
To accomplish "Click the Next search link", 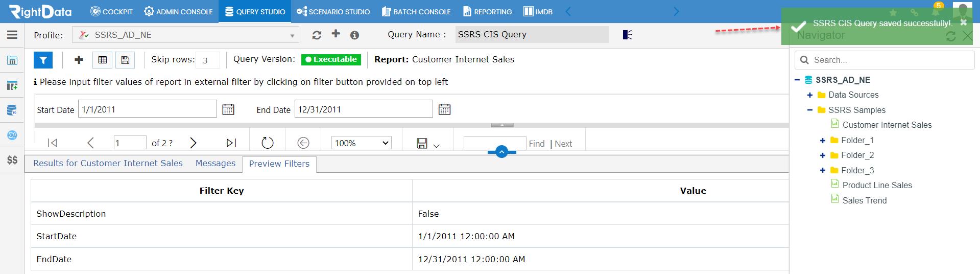I will point(563,144).
